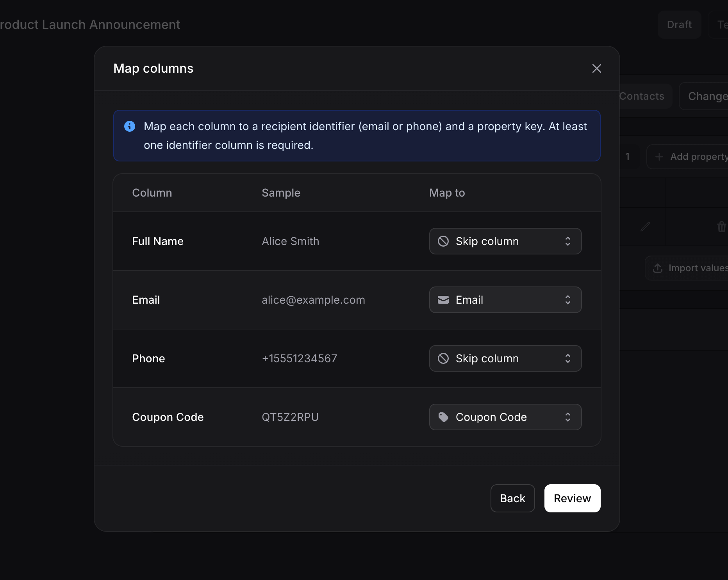
Task: Open Coupon Code mapping dropdown
Action: (x=505, y=417)
